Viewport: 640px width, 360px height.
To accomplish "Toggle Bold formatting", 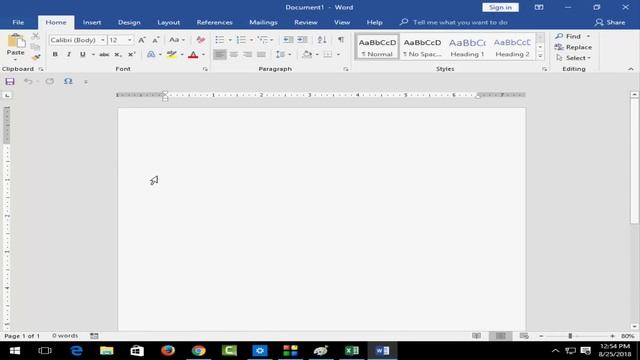I will (x=55, y=55).
